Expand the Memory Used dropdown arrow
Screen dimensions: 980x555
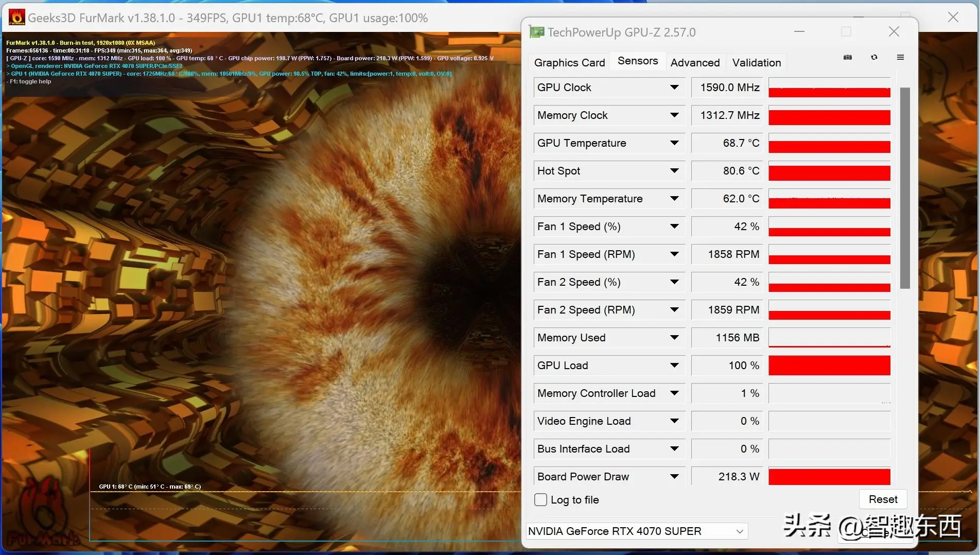point(674,337)
